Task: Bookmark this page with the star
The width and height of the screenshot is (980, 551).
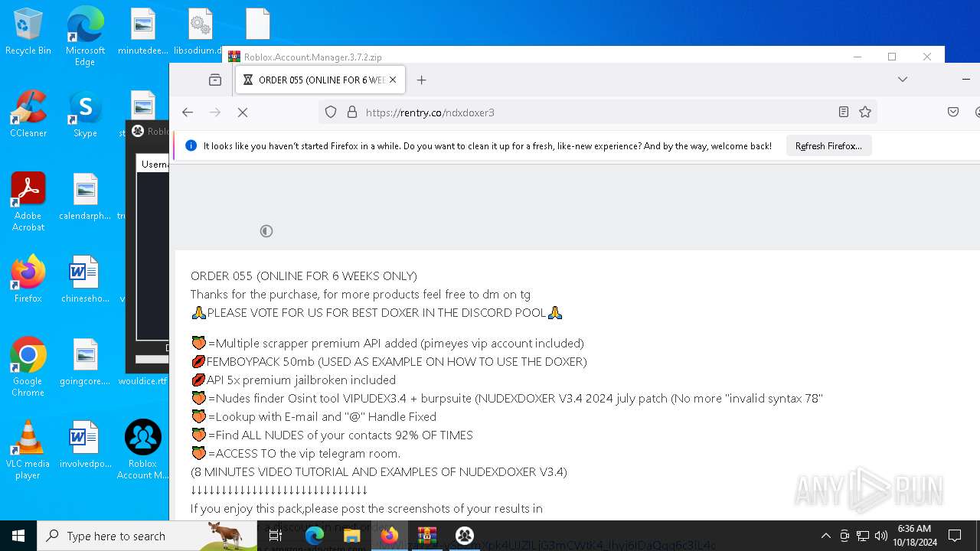Action: pyautogui.click(x=865, y=112)
